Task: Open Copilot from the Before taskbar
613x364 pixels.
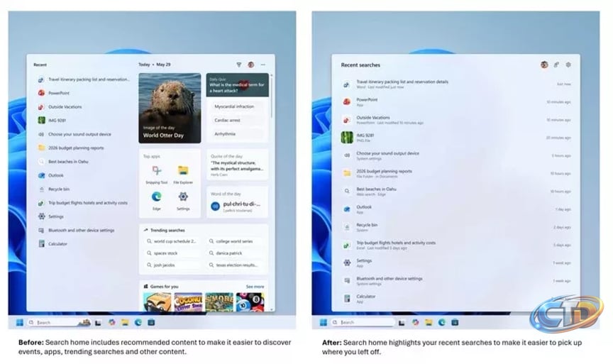Action: [112, 323]
